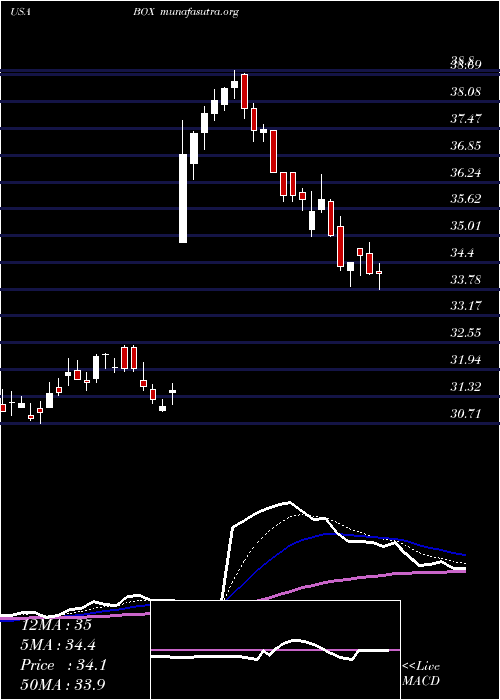
Task: Click the 30.71 price axis label
Action: [x=465, y=414]
